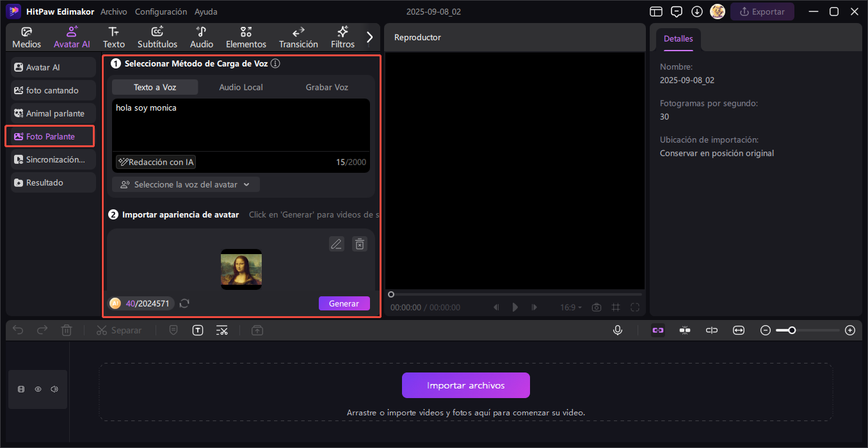Click the timeline zoom slider handle

pos(792,330)
